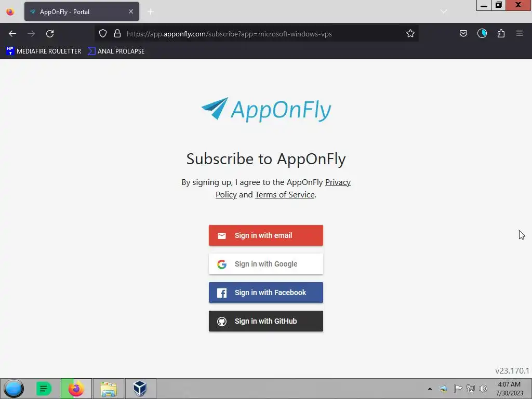Open the tracking protection shield icon
This screenshot has height=399, width=532.
point(103,33)
